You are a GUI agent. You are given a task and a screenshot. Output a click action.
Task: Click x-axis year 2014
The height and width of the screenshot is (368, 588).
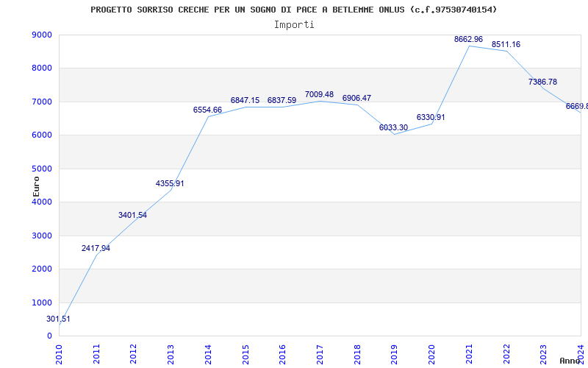pyautogui.click(x=209, y=354)
